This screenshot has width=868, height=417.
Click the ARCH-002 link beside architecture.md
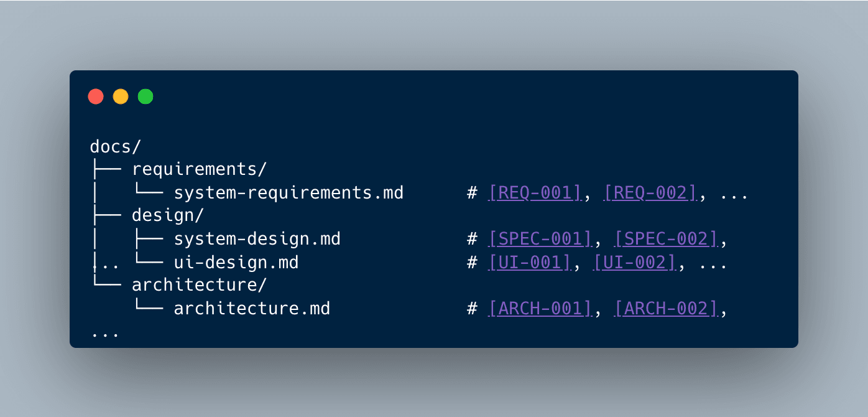click(665, 308)
